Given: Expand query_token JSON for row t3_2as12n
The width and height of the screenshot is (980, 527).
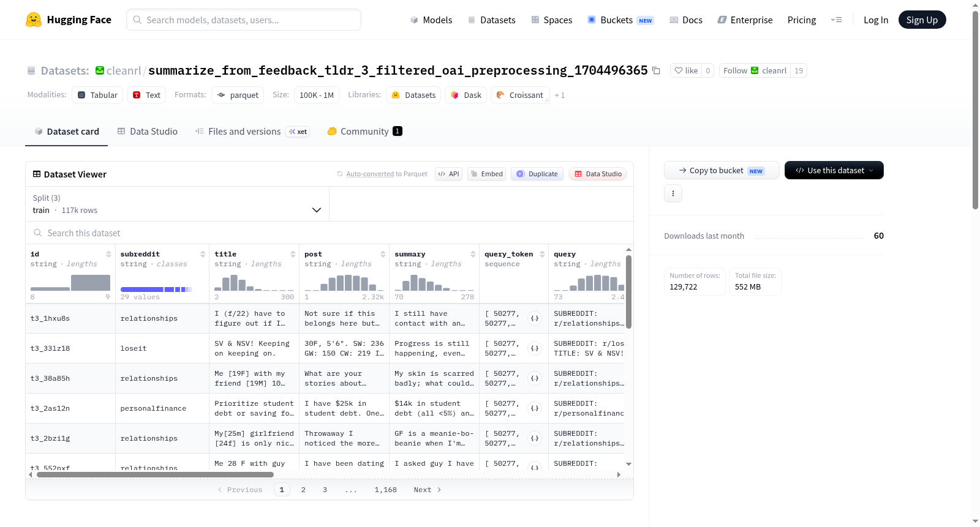Looking at the screenshot, I should [535, 408].
